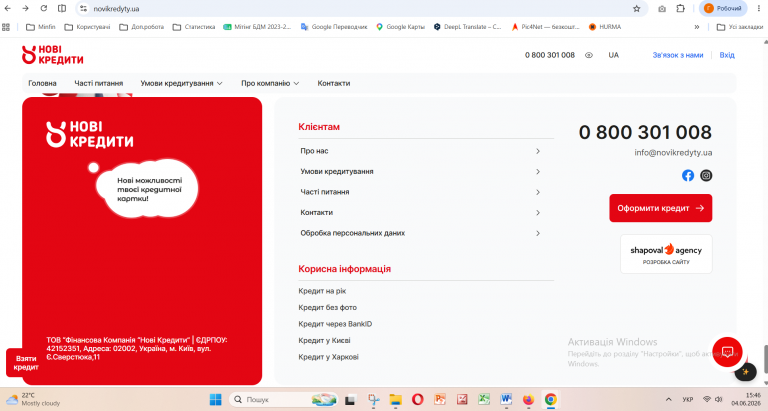Screen dimensions: 768x411
Task: Show more bookmarks chevron
Action: click(x=696, y=27)
